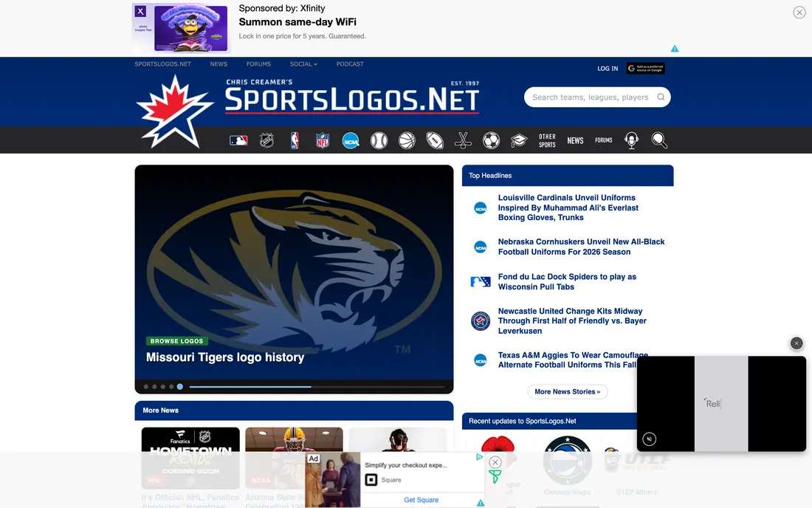Screen dimensions: 812x508
Task: Click the Freestar green icon on bottom ad
Action: (495, 476)
